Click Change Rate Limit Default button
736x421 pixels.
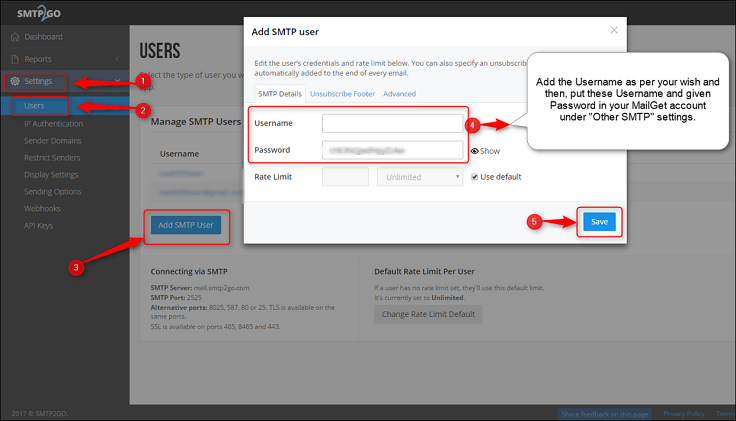click(428, 314)
